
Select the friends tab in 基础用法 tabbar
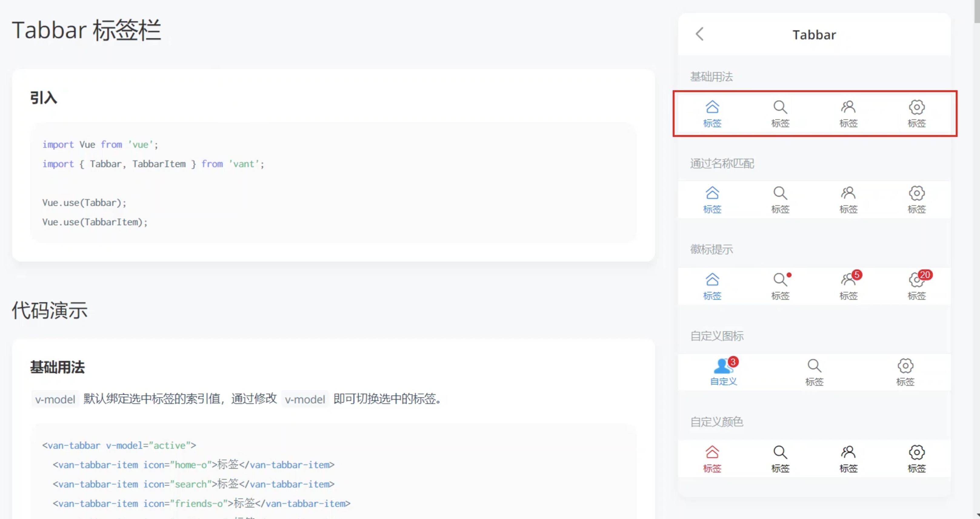(848, 113)
